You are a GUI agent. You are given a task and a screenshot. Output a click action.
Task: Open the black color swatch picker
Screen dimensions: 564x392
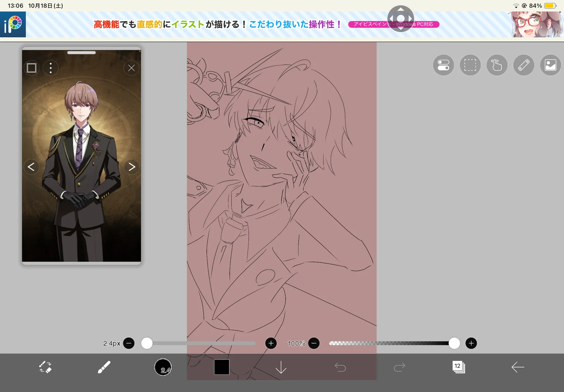point(222,367)
